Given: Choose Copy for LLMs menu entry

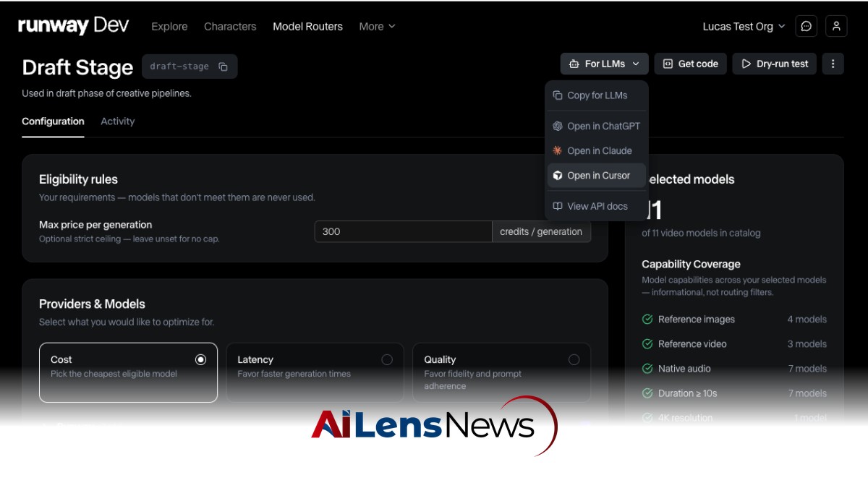Looking at the screenshot, I should click(x=597, y=95).
